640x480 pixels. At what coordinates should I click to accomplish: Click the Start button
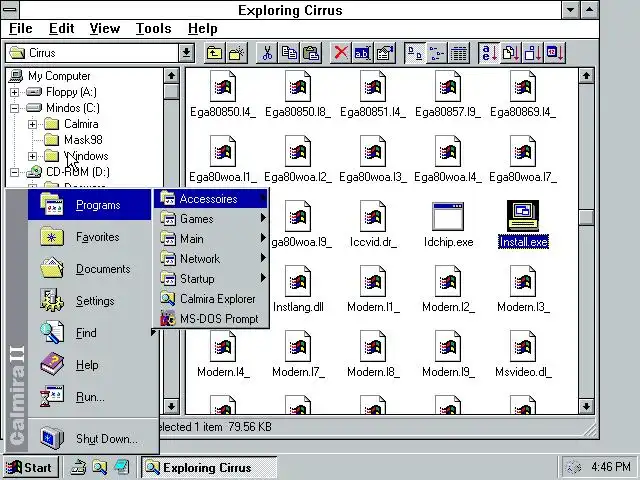coord(31,467)
